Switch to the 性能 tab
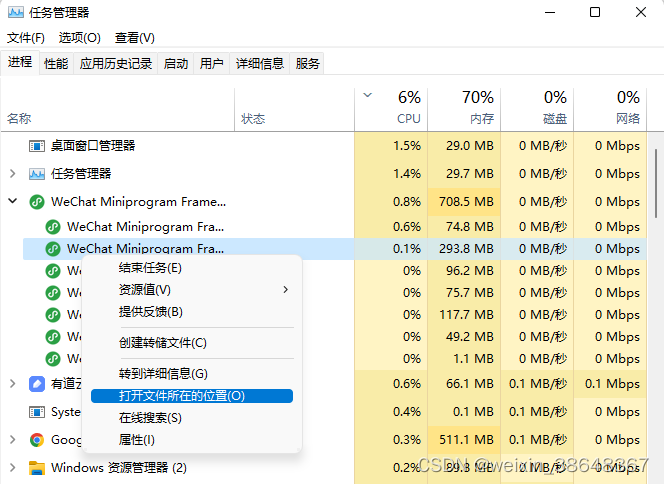The image size is (664, 484). click(56, 64)
